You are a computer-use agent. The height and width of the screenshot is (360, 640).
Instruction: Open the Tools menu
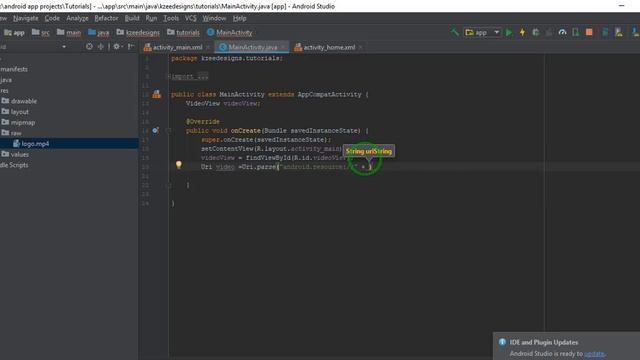click(x=171, y=18)
